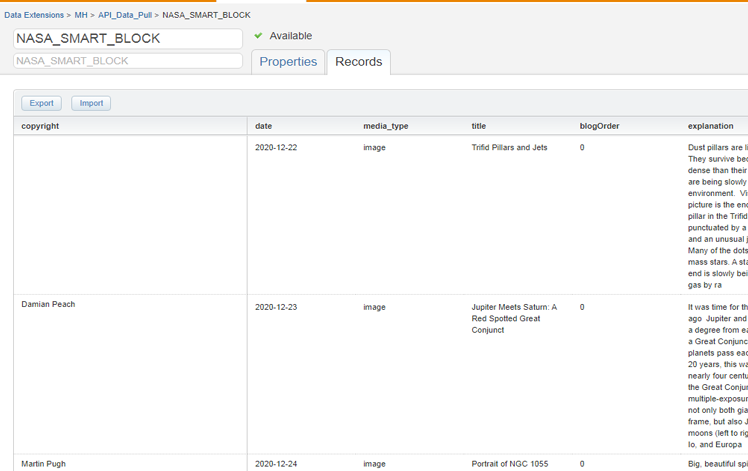Edit the NASA_SMART_BLOCK name field
The height and width of the screenshot is (471, 748).
click(128, 39)
